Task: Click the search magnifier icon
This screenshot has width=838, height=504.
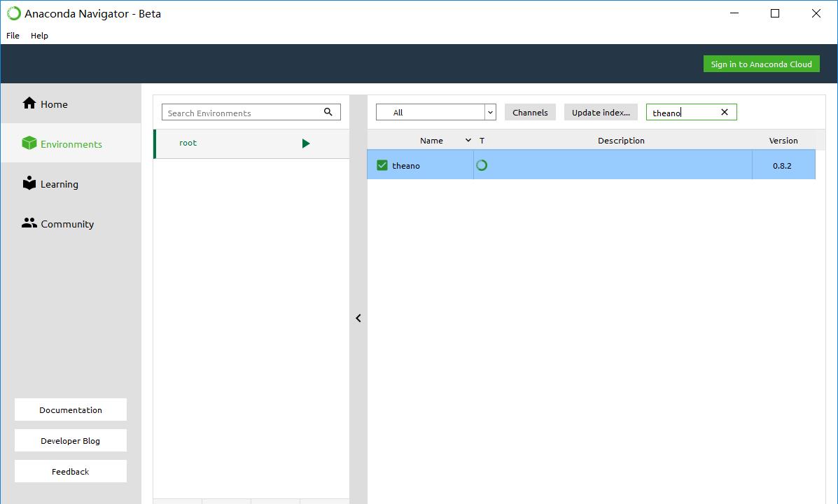Action: click(328, 112)
